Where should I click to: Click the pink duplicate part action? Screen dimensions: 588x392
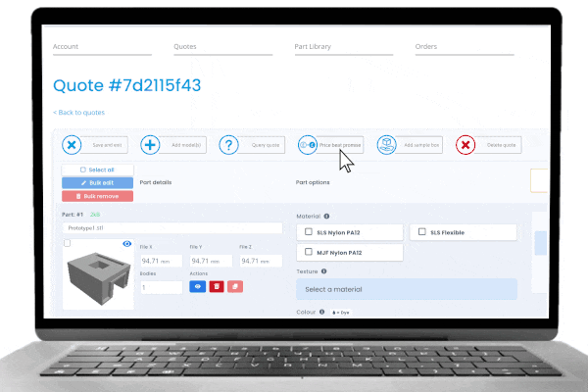click(x=234, y=286)
